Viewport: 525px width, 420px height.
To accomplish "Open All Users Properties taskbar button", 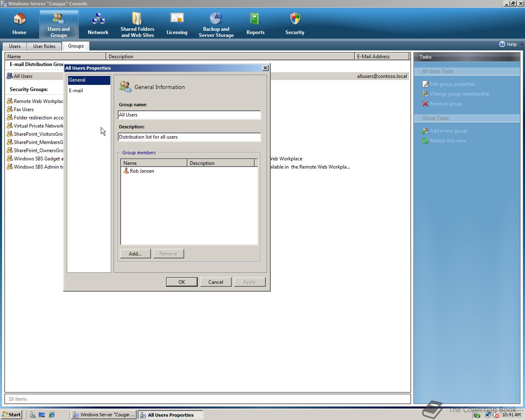I will tap(170, 415).
